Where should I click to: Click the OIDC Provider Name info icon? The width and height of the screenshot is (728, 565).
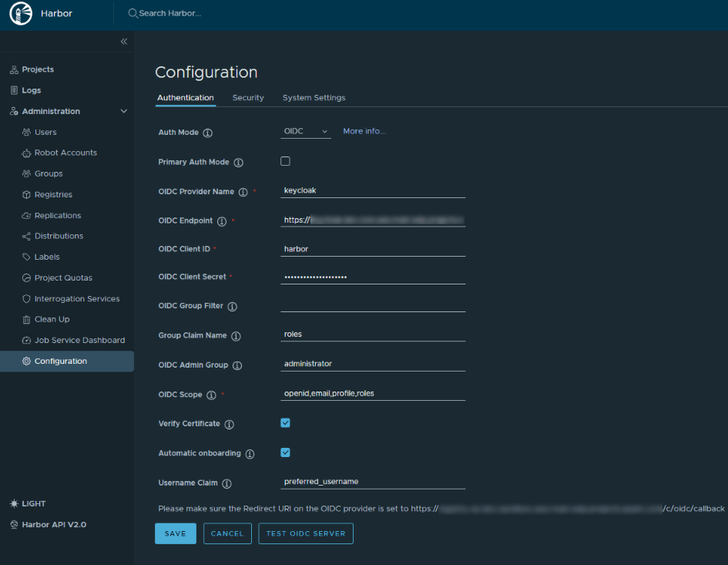coord(245,191)
